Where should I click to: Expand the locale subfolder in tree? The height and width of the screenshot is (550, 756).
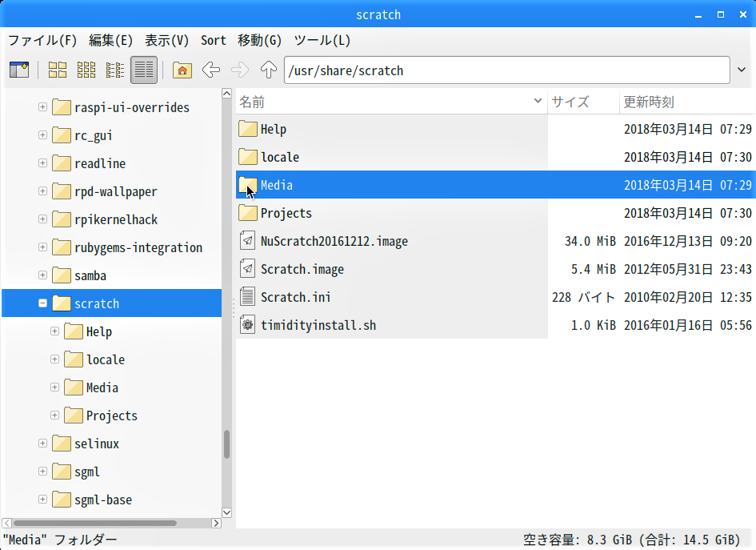coord(54,359)
